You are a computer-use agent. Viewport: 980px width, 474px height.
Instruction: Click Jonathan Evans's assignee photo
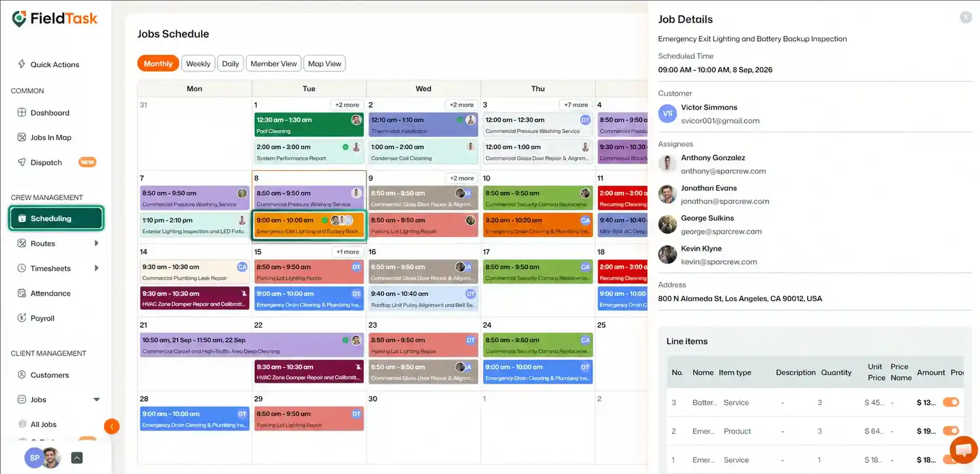[x=667, y=194]
